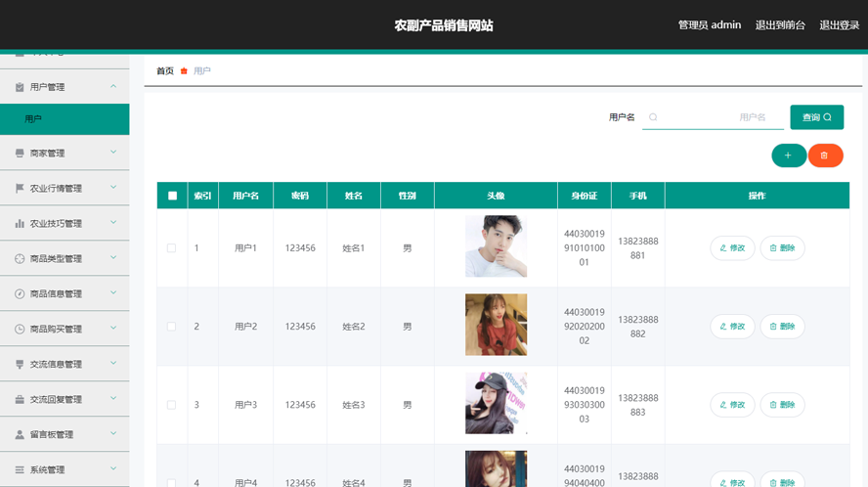
Task: Click the 商品购买管理 clock icon
Action: 20,330
